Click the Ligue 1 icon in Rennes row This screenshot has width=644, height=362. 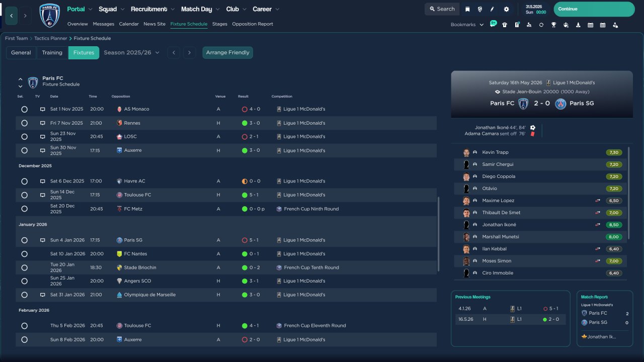tap(279, 123)
